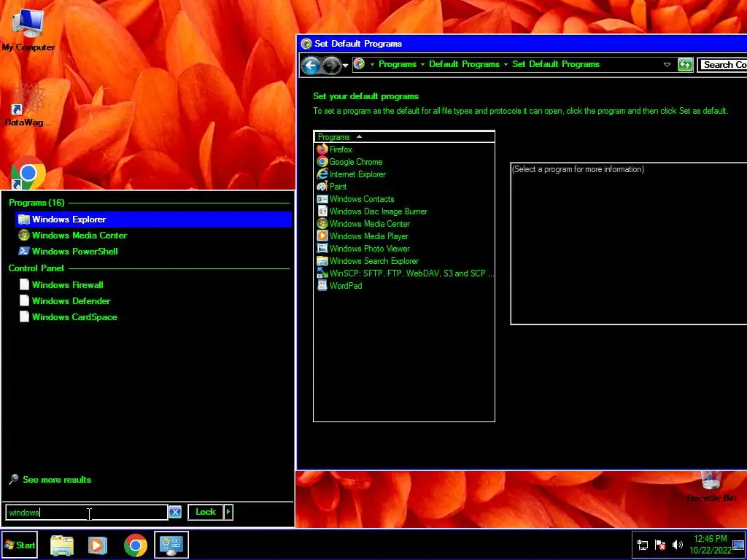Select Windows Media Center in Set Default Programs list
The height and width of the screenshot is (560, 747).
[x=369, y=224]
